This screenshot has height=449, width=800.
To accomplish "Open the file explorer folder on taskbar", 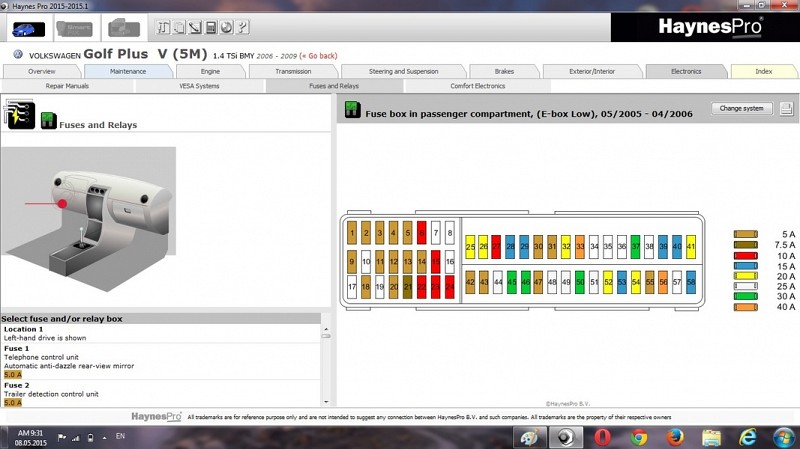I will point(711,438).
